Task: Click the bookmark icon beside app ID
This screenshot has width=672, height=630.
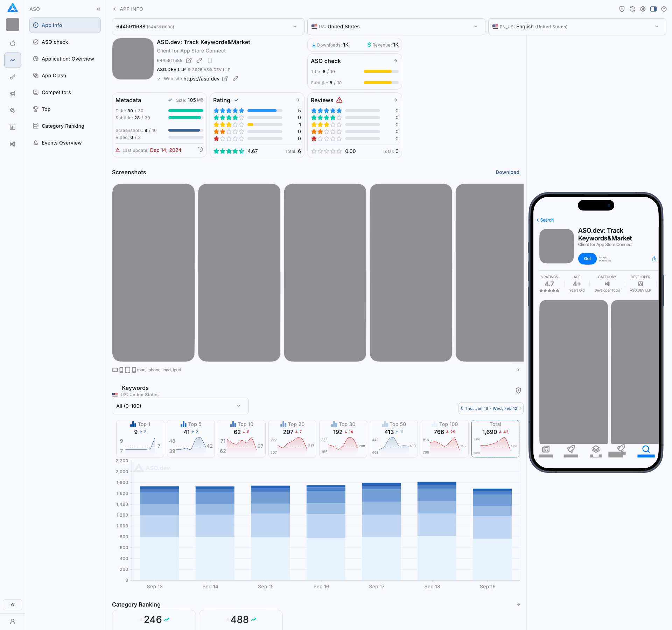Action: pos(210,61)
